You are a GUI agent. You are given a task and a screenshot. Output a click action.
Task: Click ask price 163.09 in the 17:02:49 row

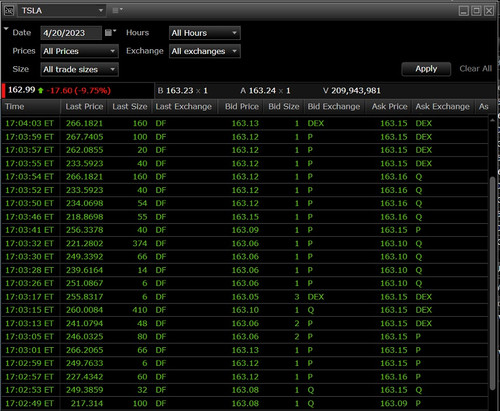[394, 403]
